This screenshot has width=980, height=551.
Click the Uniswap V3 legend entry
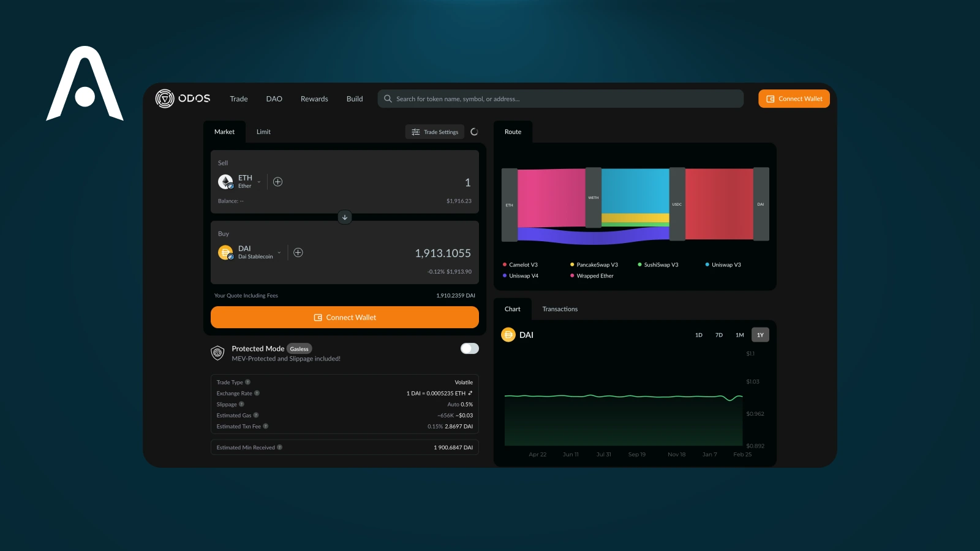click(x=723, y=264)
